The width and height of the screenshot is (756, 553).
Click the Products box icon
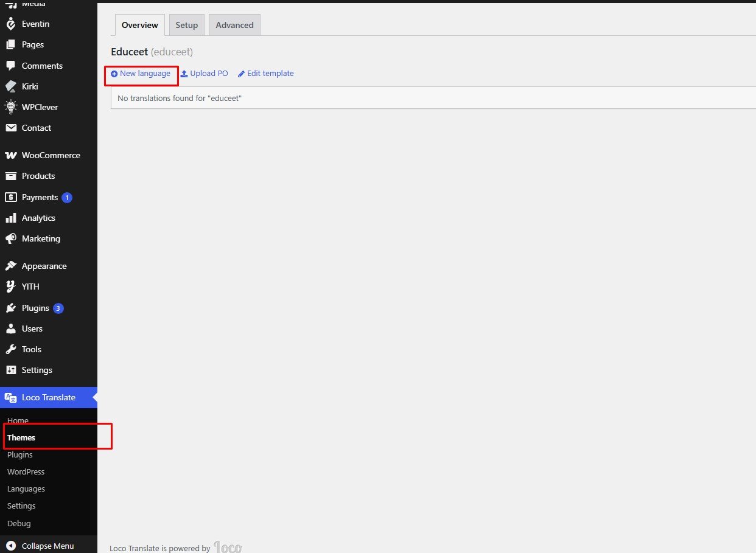10,176
